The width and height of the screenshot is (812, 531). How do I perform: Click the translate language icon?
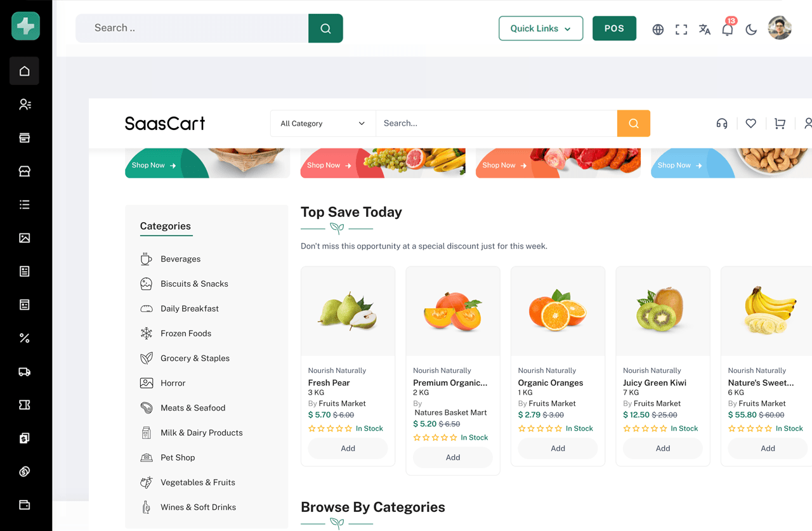(x=704, y=29)
